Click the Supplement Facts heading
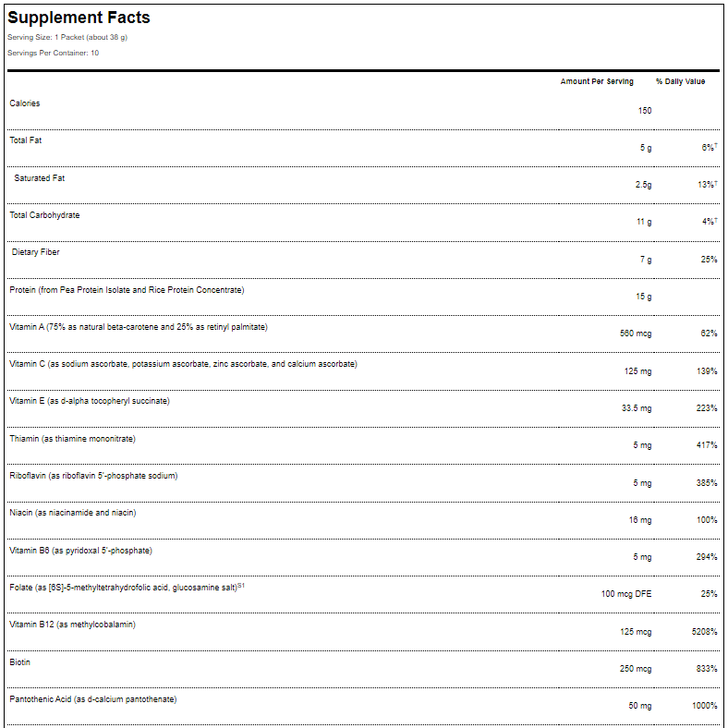This screenshot has height=728, width=728. point(79,18)
